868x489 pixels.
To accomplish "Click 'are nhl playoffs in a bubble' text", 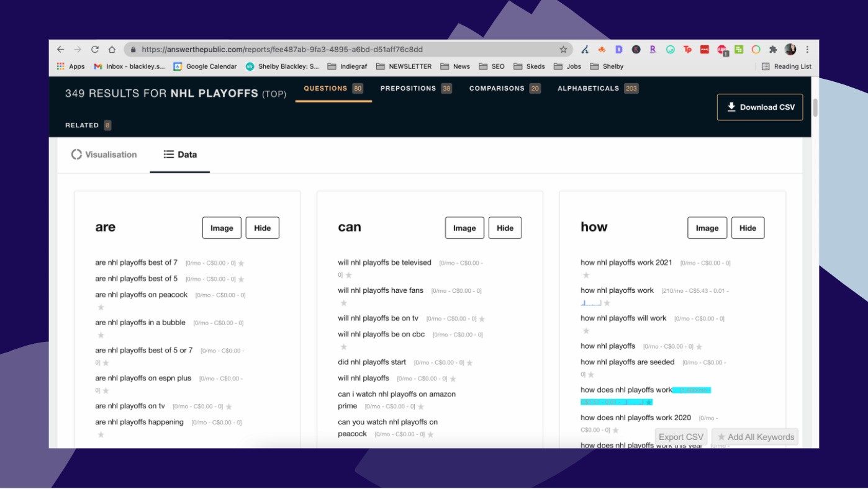I will tap(140, 323).
